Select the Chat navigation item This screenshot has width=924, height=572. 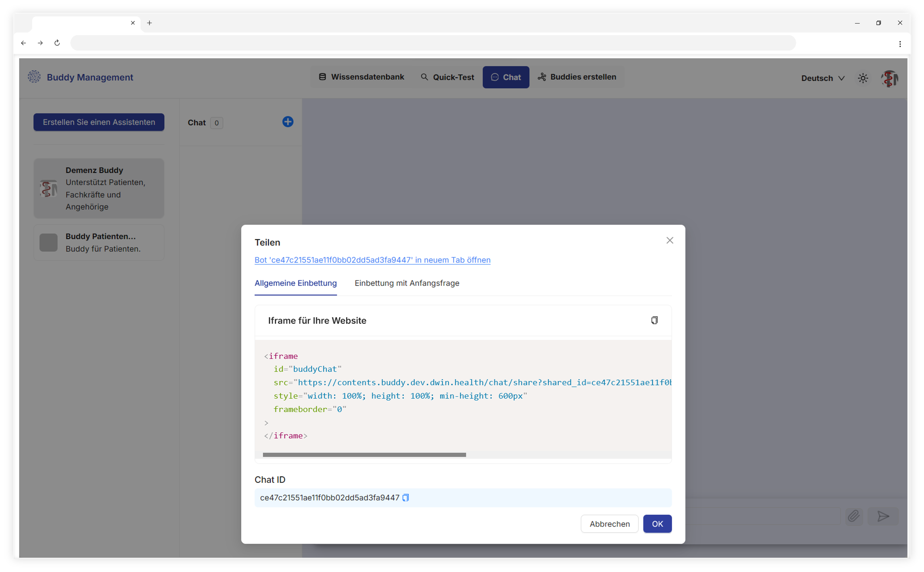tap(506, 77)
